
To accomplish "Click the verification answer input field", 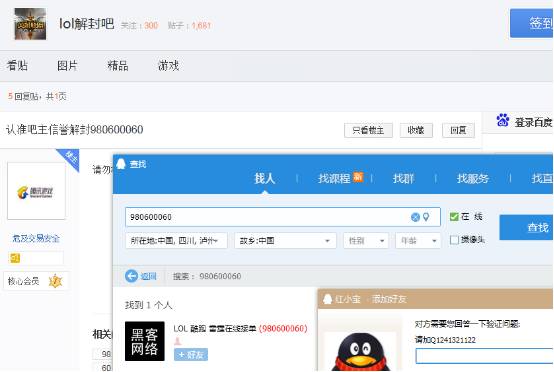I will (485, 355).
